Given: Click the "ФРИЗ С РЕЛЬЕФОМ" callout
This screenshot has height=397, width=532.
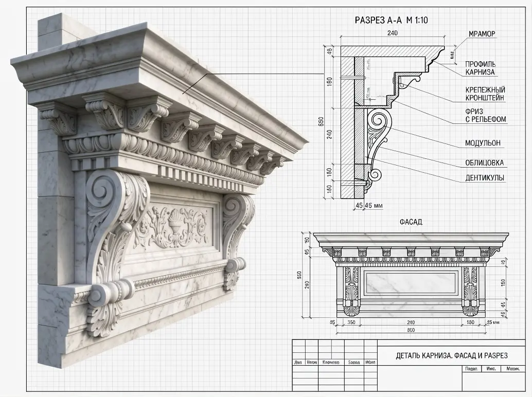Looking at the screenshot, I should [x=486, y=115].
